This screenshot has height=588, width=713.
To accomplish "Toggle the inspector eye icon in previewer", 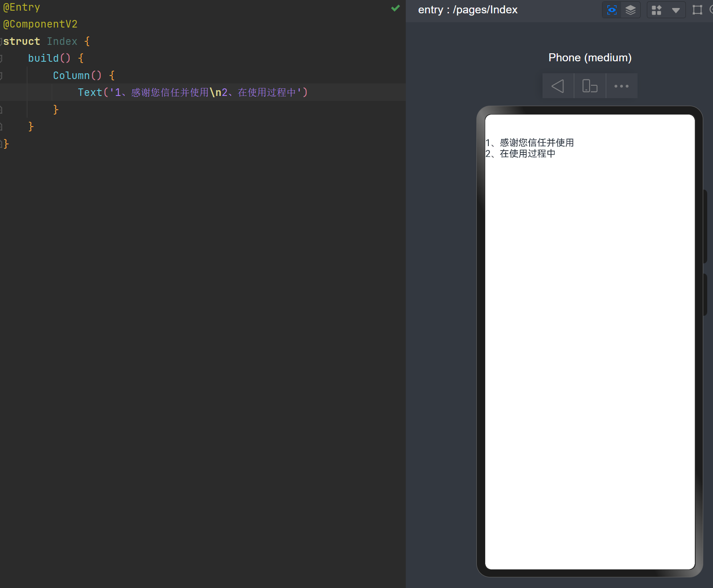I will [612, 10].
